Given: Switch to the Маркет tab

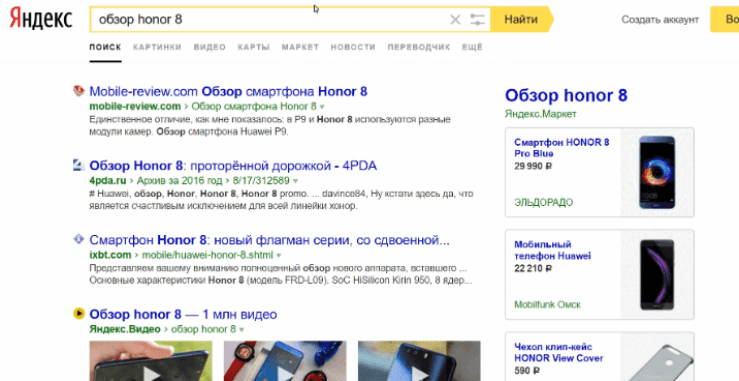Looking at the screenshot, I should click(300, 47).
